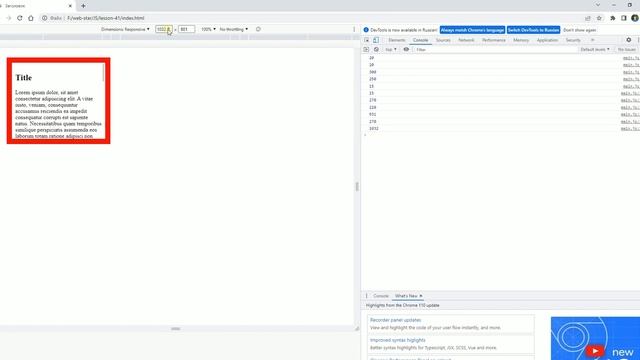The image size is (640, 360).
Task: Show the console sidebar
Action: [366, 49]
